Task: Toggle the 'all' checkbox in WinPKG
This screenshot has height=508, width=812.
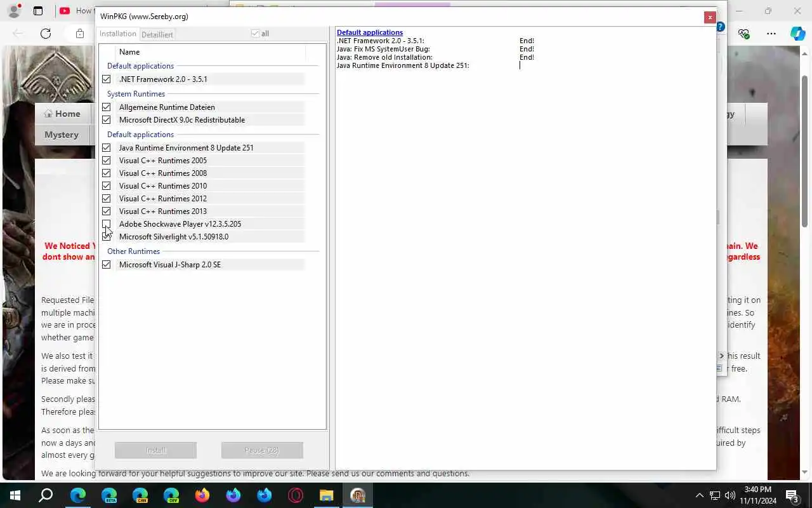Action: (255, 34)
